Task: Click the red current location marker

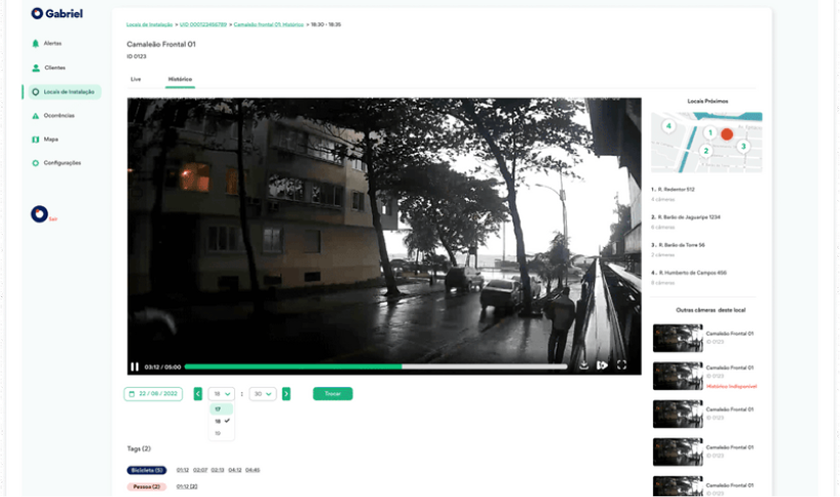Action: (727, 134)
